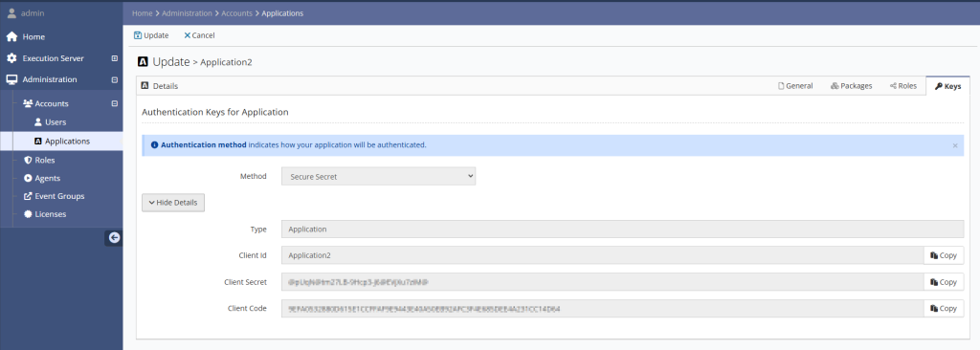Collapse section using Hide Details button
Screen dimensions: 980x350
click(173, 203)
